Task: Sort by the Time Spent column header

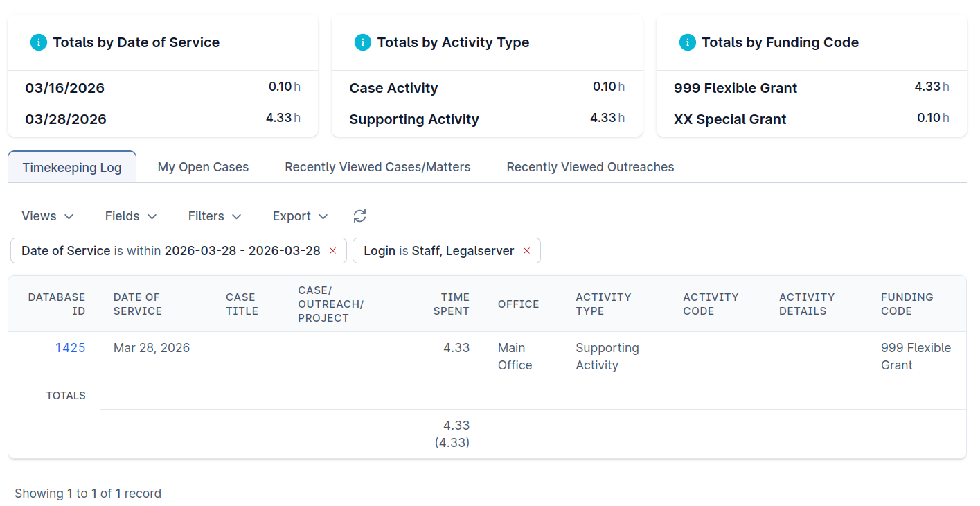Action: 451,304
